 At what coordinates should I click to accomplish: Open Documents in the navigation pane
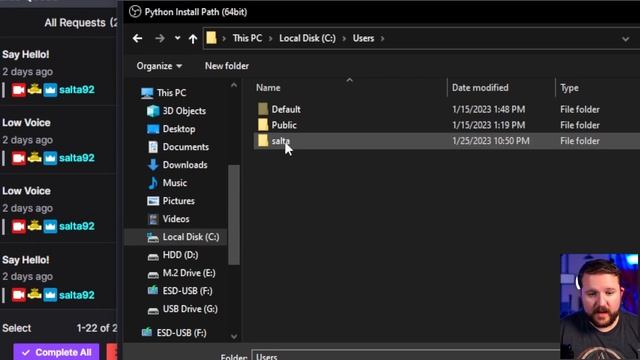point(186,147)
